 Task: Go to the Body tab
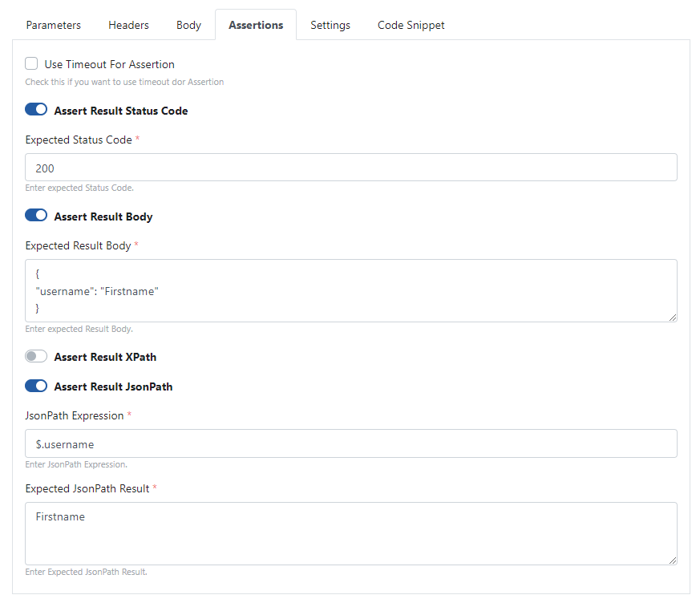coord(188,25)
